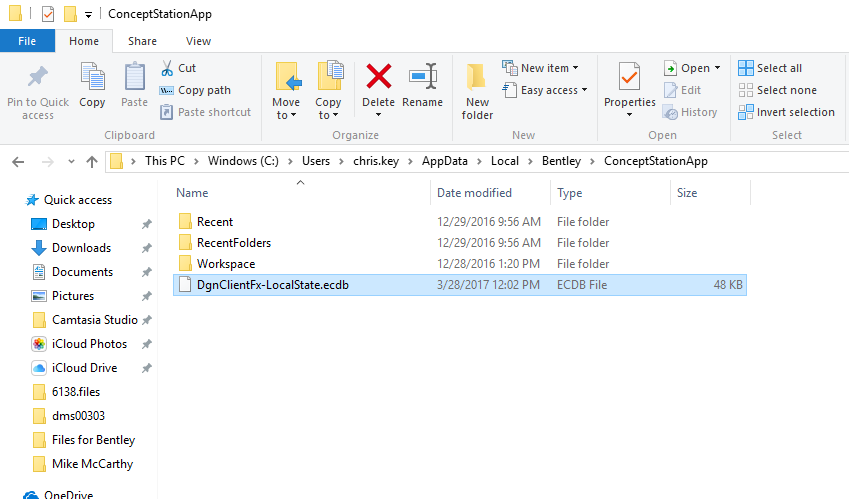Delete file using red X icon

tap(378, 76)
